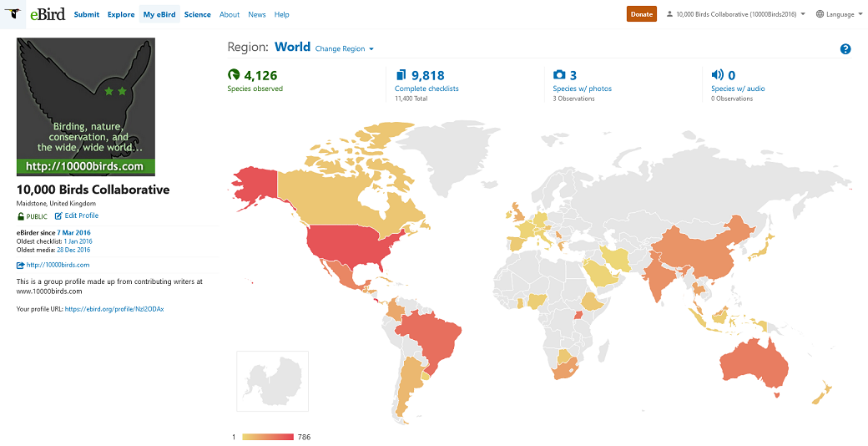The width and height of the screenshot is (868, 446).
Task: Open the help question mark icon
Action: coord(845,49)
